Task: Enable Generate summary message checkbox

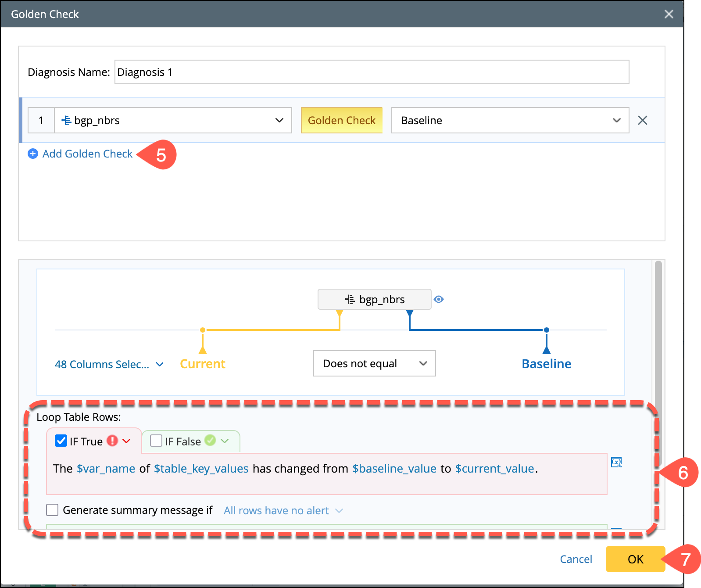Action: pos(52,510)
